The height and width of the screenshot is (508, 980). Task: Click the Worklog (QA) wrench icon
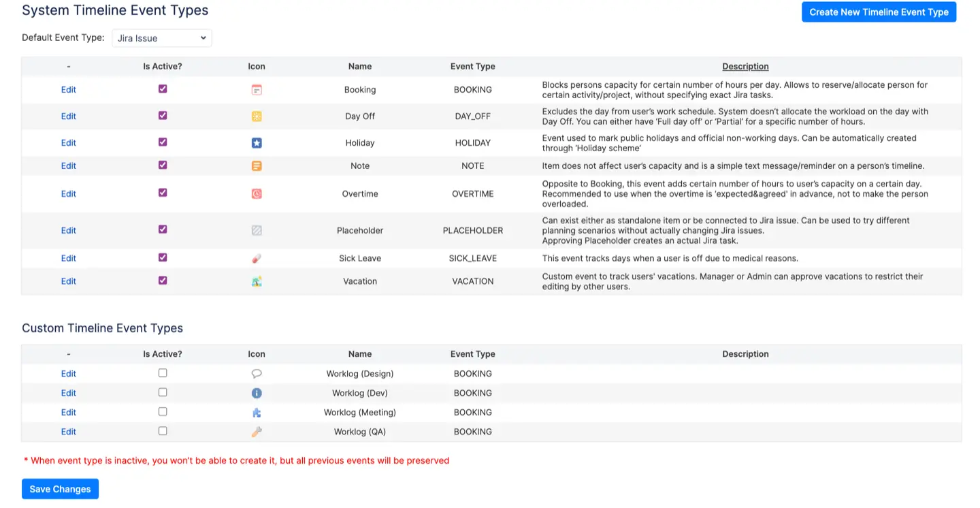257,432
